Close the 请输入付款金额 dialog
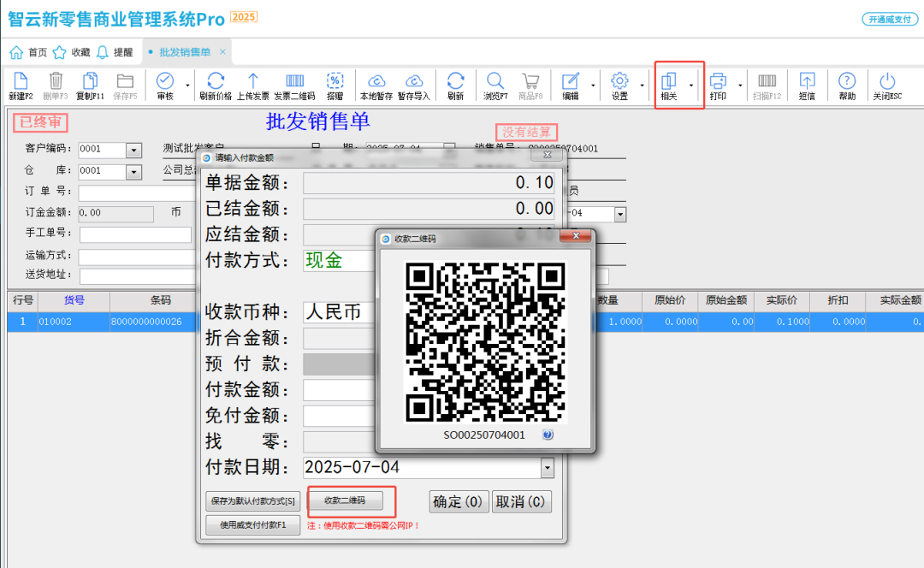924x568 pixels. coord(548,155)
